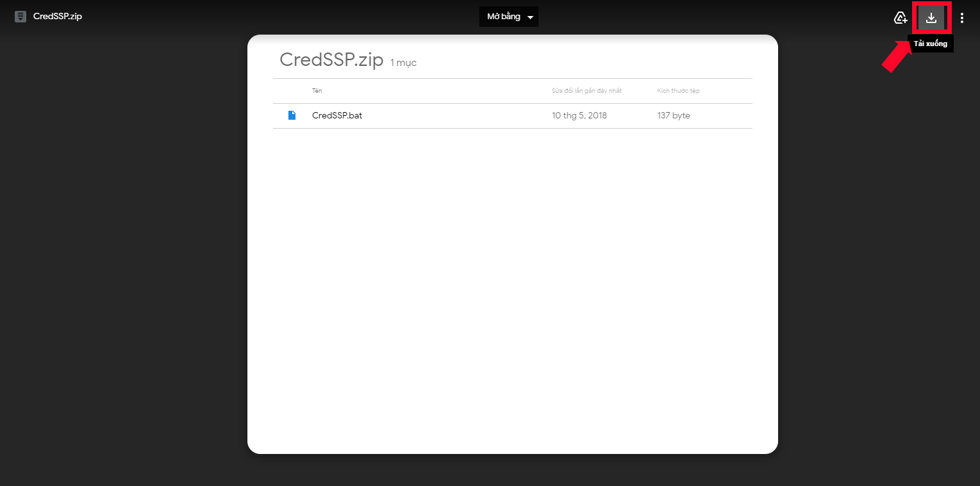The image size is (980, 486).
Task: Click the "Kích thước tệp" column header
Action: pos(678,91)
